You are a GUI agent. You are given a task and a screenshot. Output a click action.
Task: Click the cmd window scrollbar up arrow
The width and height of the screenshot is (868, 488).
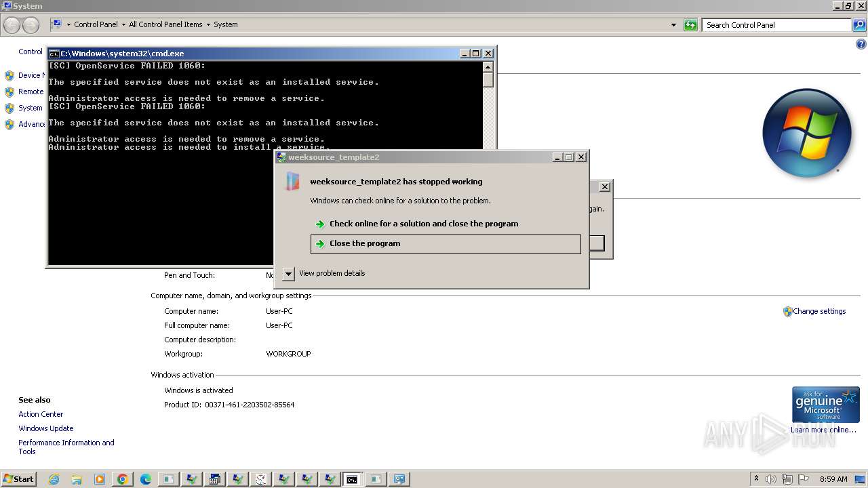point(488,66)
